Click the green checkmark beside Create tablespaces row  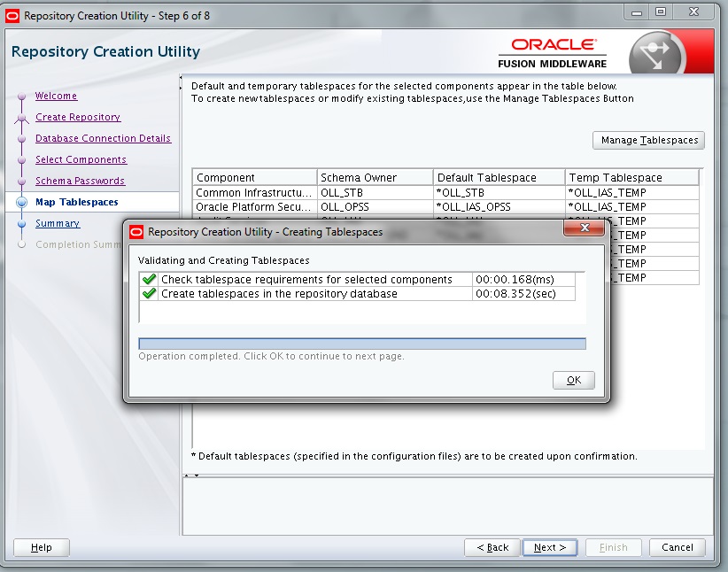[x=149, y=293]
